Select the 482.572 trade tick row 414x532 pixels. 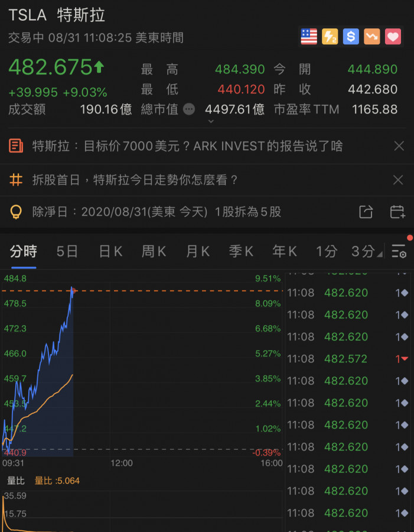coord(348,359)
